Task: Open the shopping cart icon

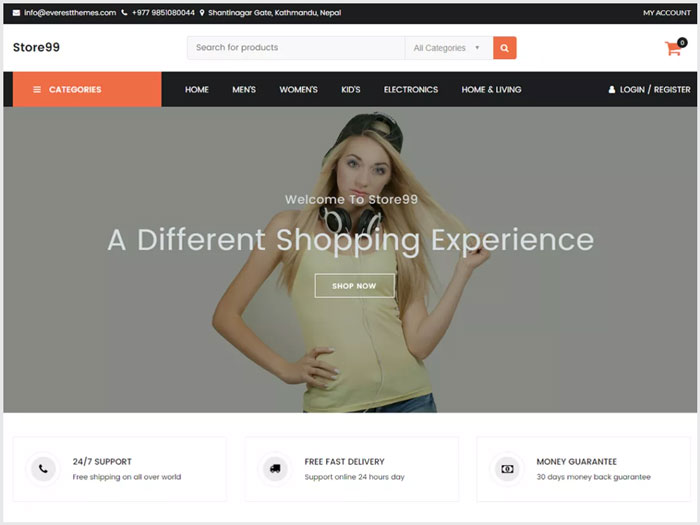Action: tap(673, 48)
